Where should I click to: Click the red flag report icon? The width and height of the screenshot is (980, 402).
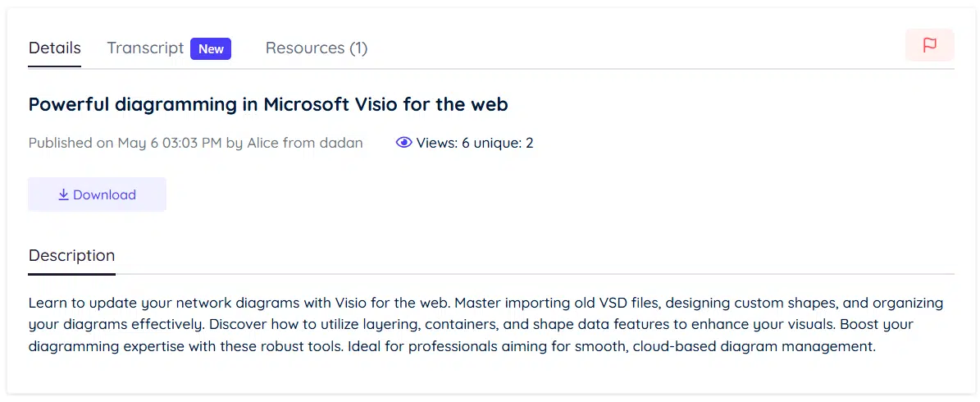coord(929,45)
